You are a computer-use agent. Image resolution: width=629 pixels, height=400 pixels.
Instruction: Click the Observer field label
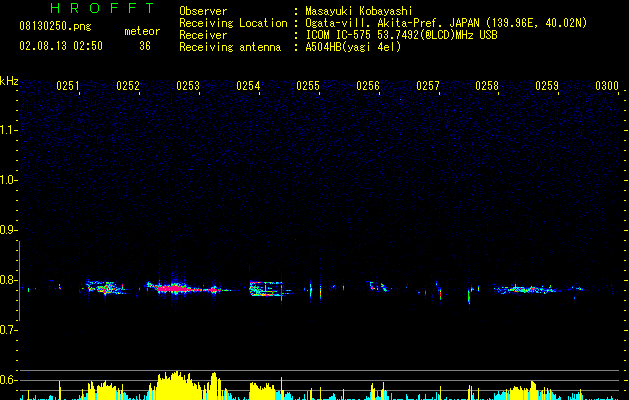click(x=203, y=11)
